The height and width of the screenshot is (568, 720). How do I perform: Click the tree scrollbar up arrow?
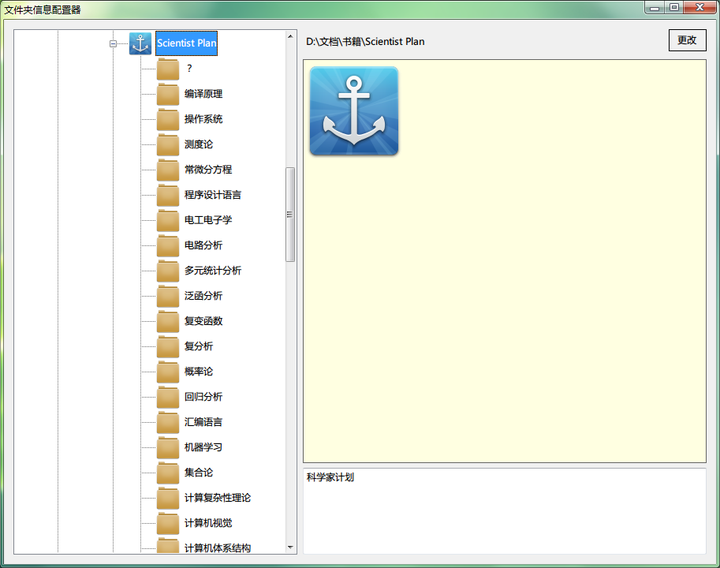290,36
